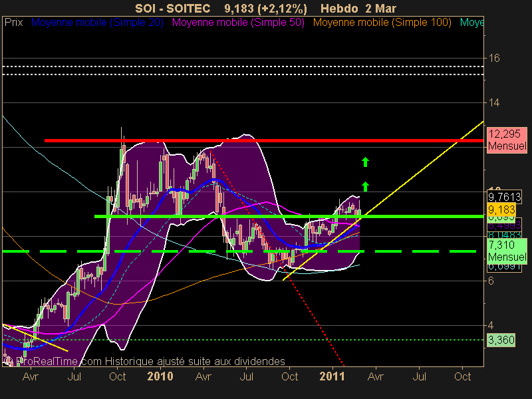Click the purple "8,4993" price label

tap(504, 225)
